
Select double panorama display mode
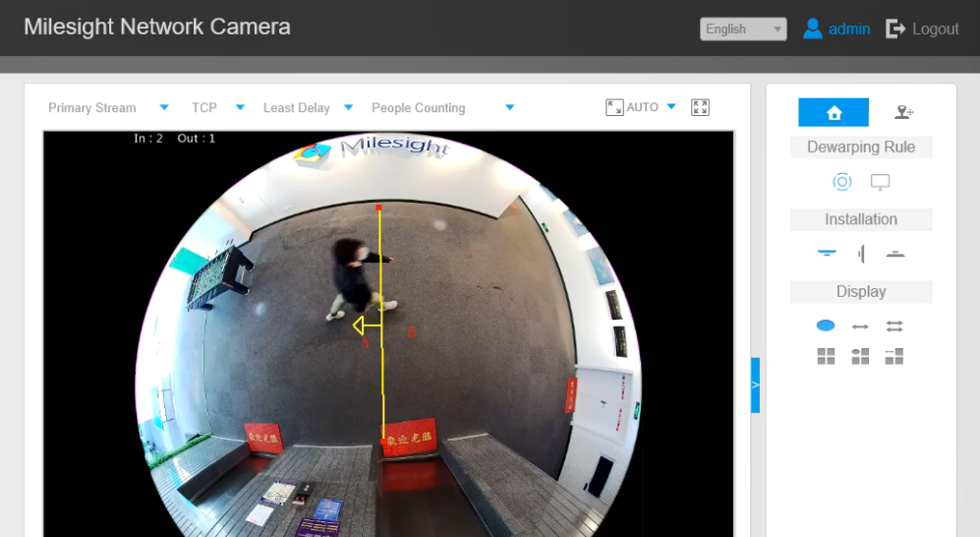(x=894, y=327)
